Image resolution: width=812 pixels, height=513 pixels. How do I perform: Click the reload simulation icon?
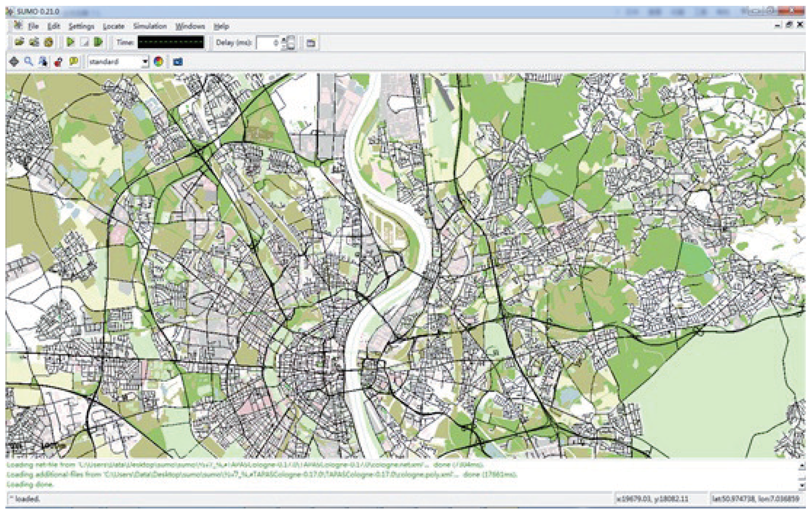click(49, 42)
